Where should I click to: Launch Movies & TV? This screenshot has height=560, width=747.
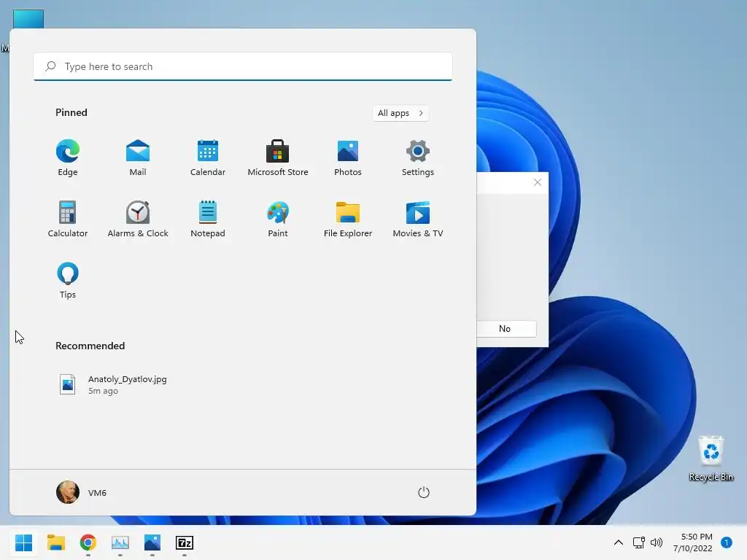click(418, 219)
